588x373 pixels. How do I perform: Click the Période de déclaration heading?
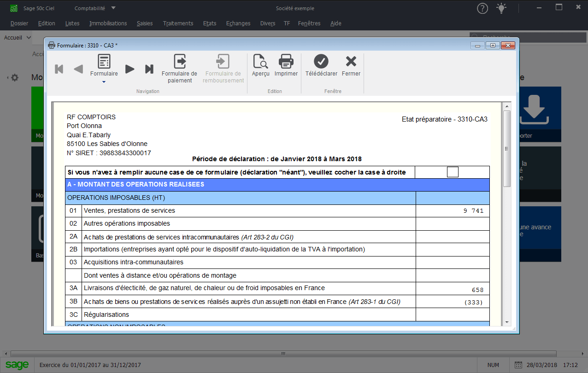click(x=277, y=159)
